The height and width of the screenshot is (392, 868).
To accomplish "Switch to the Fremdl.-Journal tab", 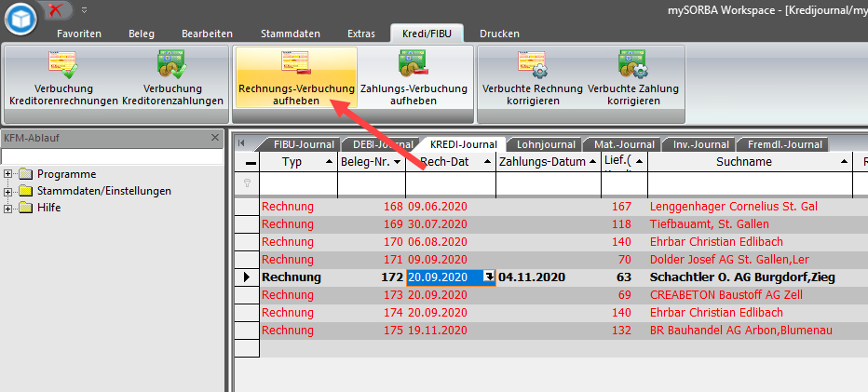I will (x=785, y=144).
